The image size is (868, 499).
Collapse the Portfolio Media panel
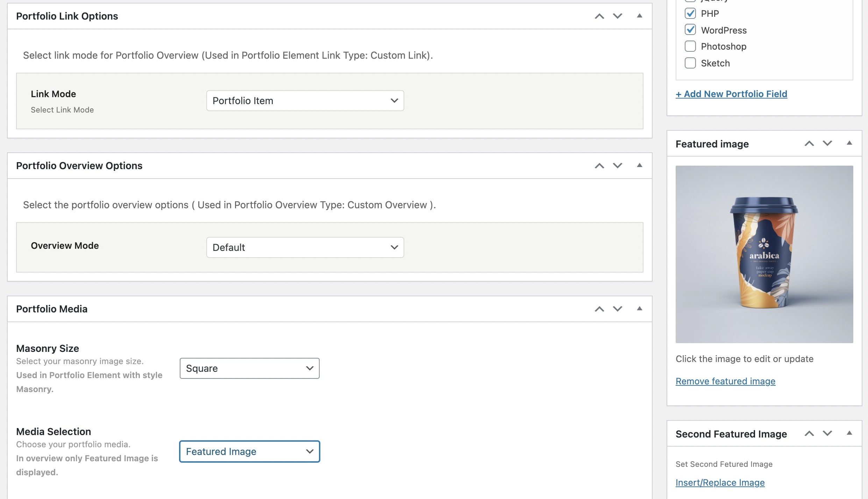[639, 309]
